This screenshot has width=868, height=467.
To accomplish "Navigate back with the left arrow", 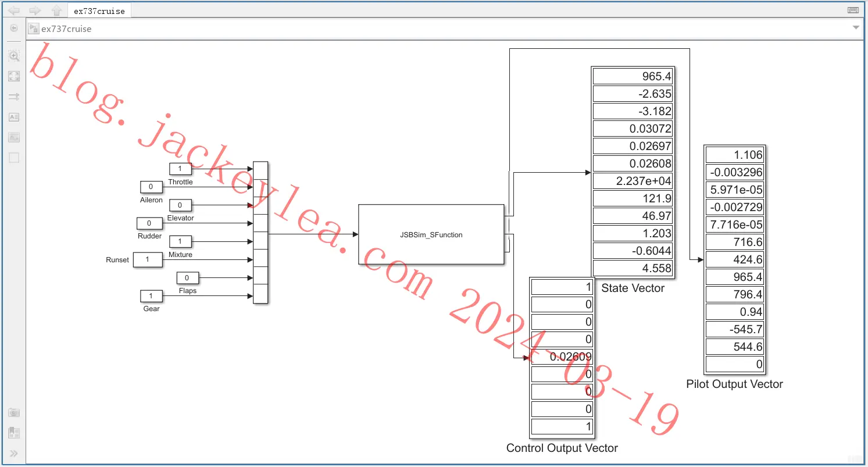I will click(x=13, y=10).
